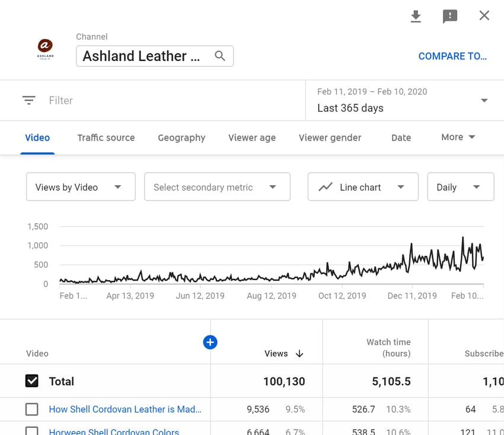
Task: Check the How Shell Cordovan Leather checkbox
Action: point(32,409)
